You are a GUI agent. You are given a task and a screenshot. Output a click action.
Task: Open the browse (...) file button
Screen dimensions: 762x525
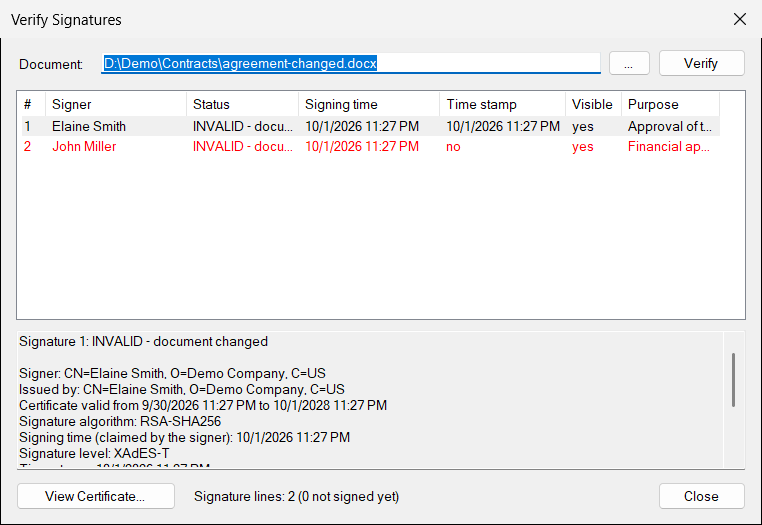pos(629,63)
